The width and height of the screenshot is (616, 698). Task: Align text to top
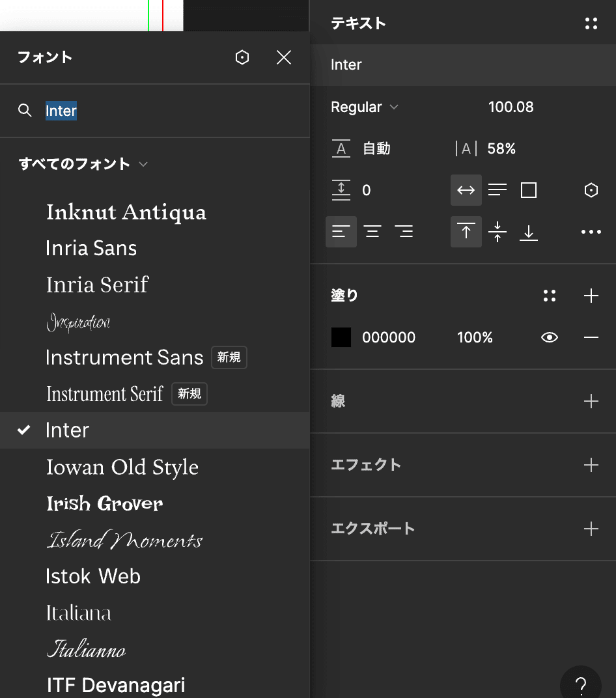point(466,232)
